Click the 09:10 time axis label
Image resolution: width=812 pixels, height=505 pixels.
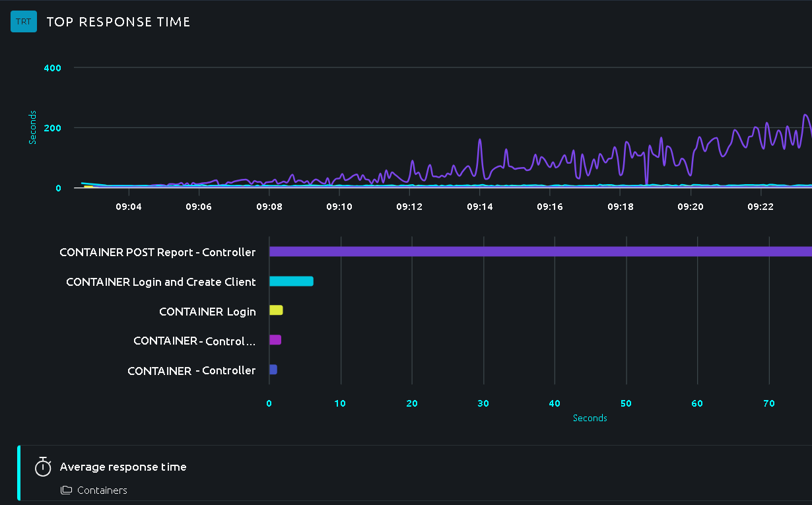[x=339, y=207]
